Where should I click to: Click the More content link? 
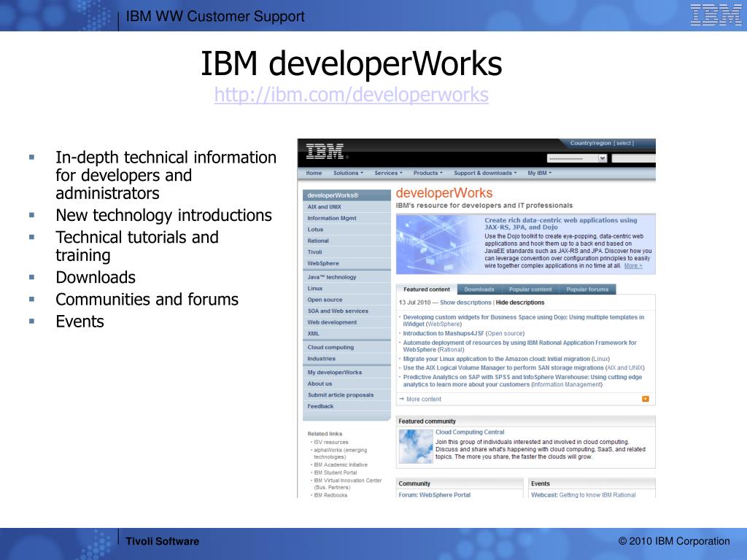[424, 399]
